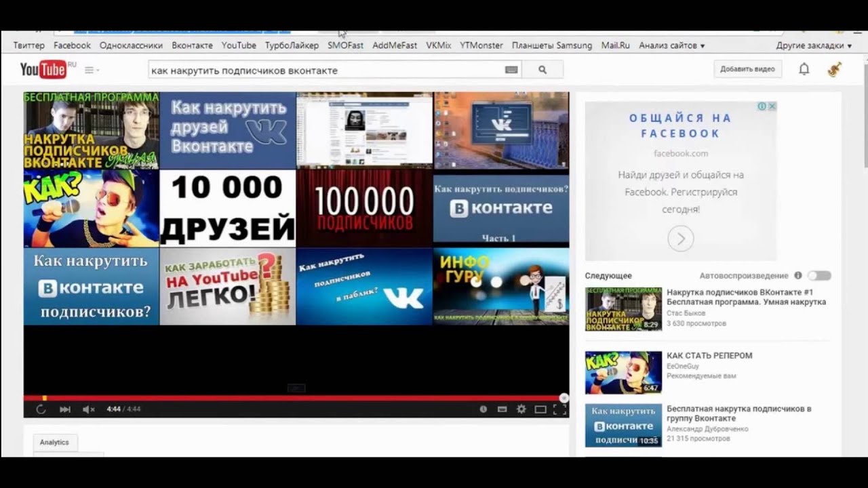Open the Как накрутить друзей Вконтакте thumbnail
Image resolution: width=868 pixels, height=488 pixels.
[228, 130]
